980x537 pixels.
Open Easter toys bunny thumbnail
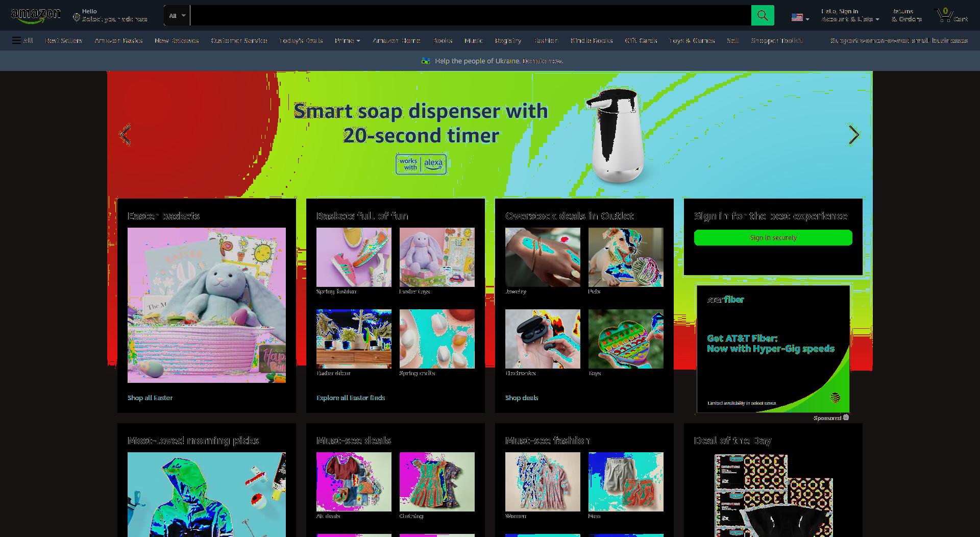(x=437, y=257)
